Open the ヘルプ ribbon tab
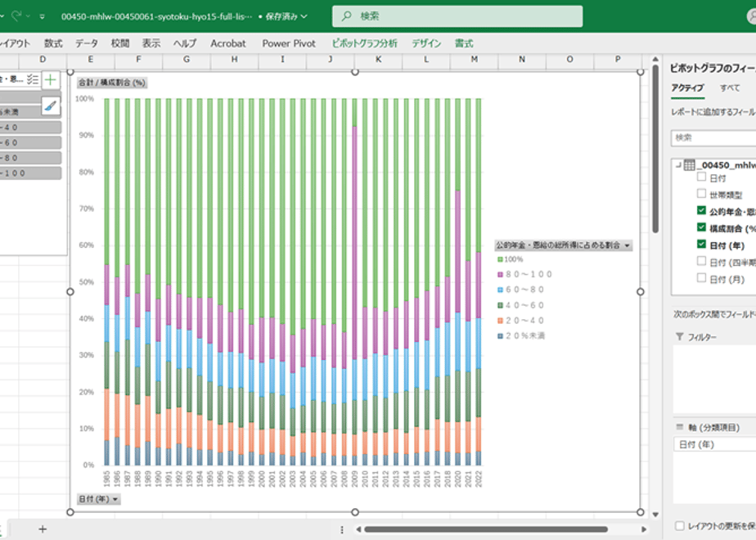The height and width of the screenshot is (540, 756). [x=185, y=43]
